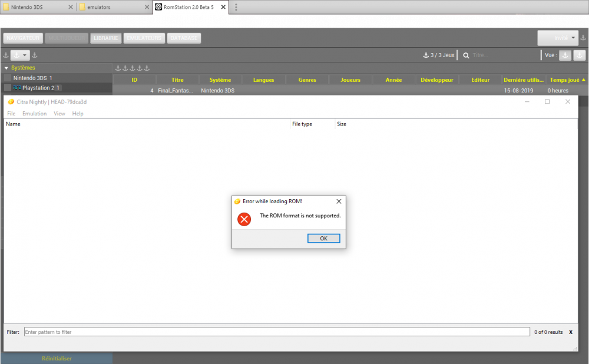This screenshot has width=589, height=364.
Task: Sort by Dernière utilis... column header
Action: pyautogui.click(x=523, y=80)
